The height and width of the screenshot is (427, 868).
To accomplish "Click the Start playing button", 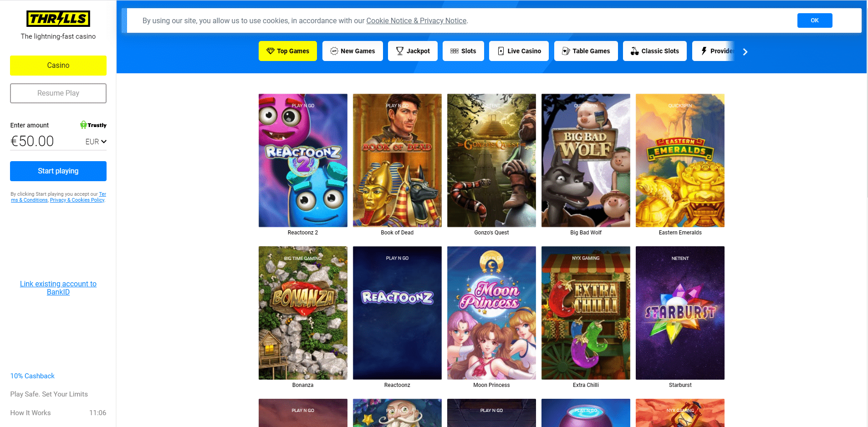I will (58, 171).
